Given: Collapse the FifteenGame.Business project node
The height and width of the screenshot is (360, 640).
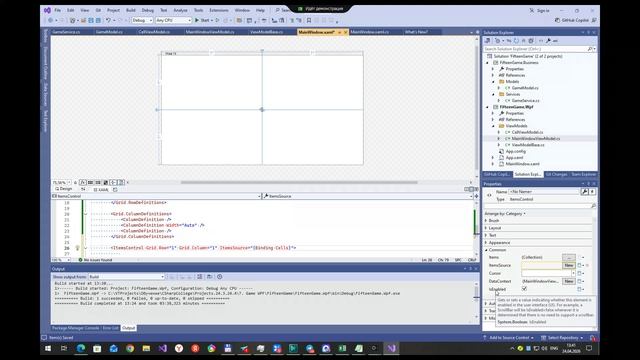Looking at the screenshot, I should click(x=487, y=63).
